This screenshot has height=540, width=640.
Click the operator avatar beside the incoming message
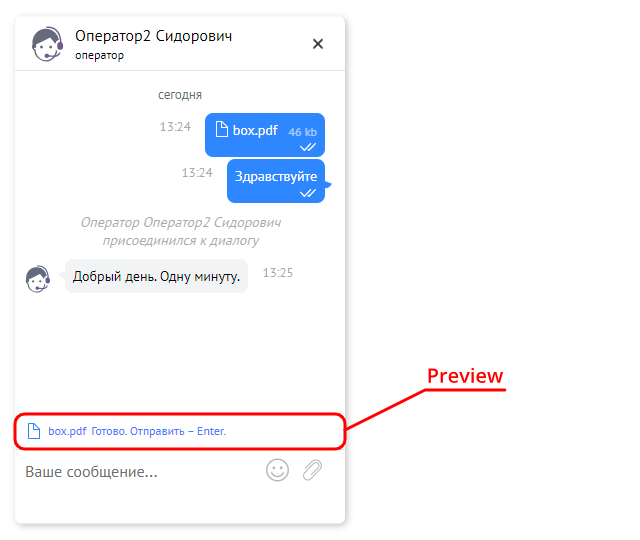[38, 279]
